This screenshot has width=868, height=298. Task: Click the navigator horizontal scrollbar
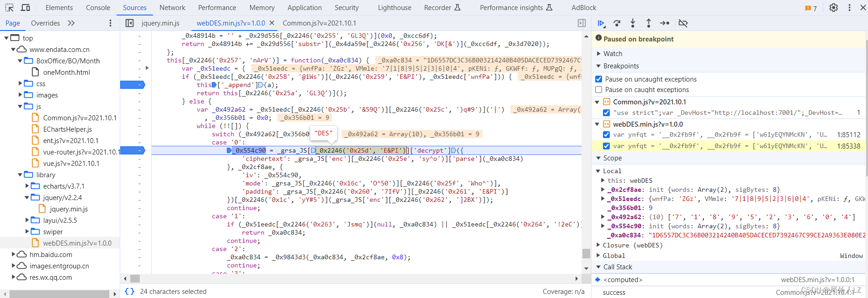tap(60, 294)
